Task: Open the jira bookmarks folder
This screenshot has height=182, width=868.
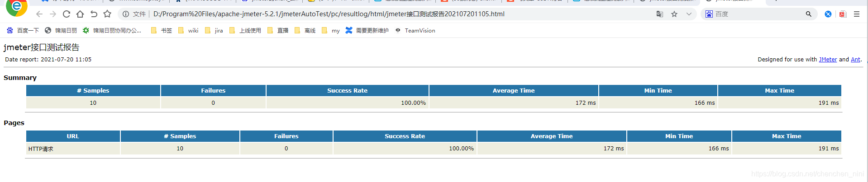Action: click(214, 30)
